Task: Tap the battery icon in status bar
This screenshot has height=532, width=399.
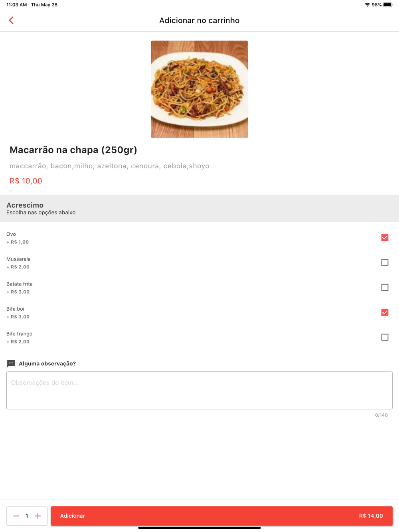Action: (388, 5)
